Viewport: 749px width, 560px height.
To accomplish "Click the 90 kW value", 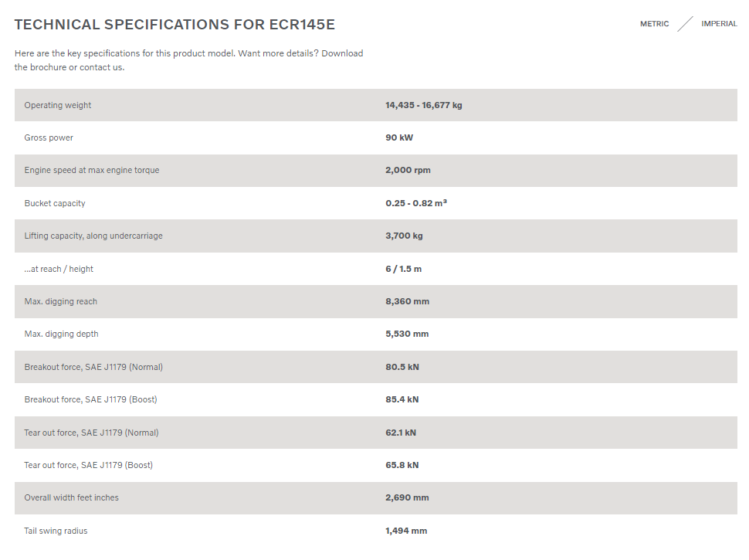I will (x=399, y=137).
